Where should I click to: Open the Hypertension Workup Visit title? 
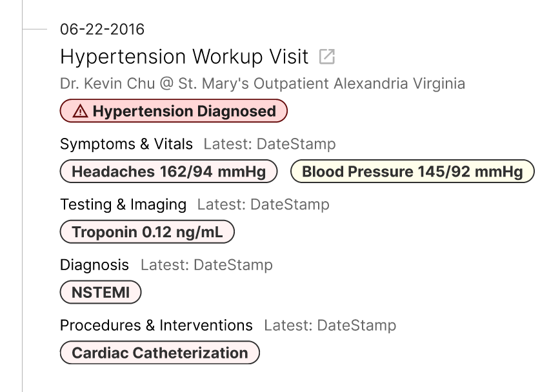[x=185, y=57]
